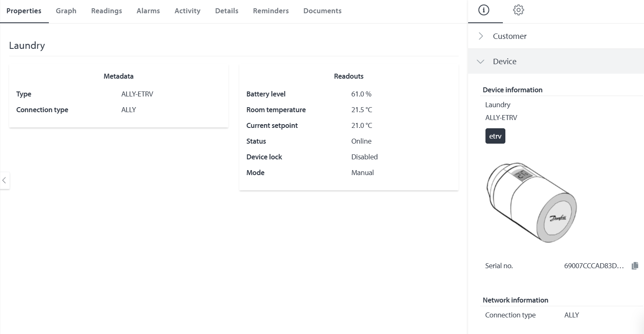Open the settings gear tab
This screenshot has height=334, width=644.
pos(518,10)
